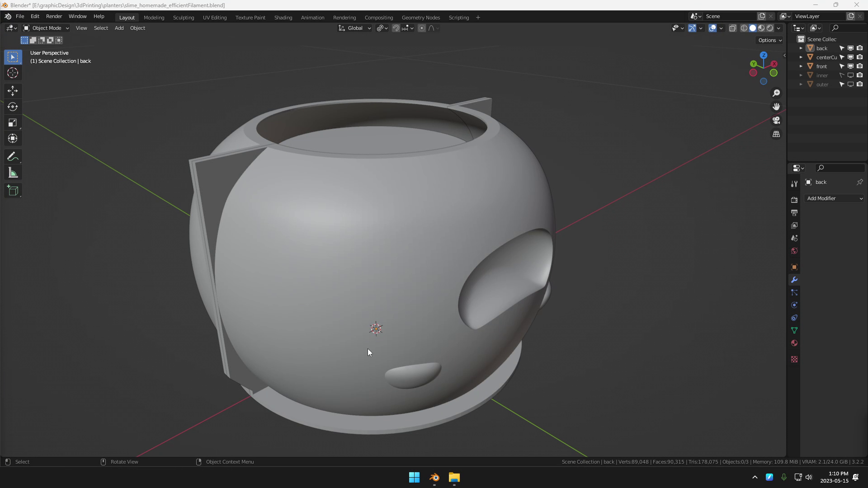The width and height of the screenshot is (868, 488).
Task: Toggle proportional editing in header
Action: click(x=422, y=28)
